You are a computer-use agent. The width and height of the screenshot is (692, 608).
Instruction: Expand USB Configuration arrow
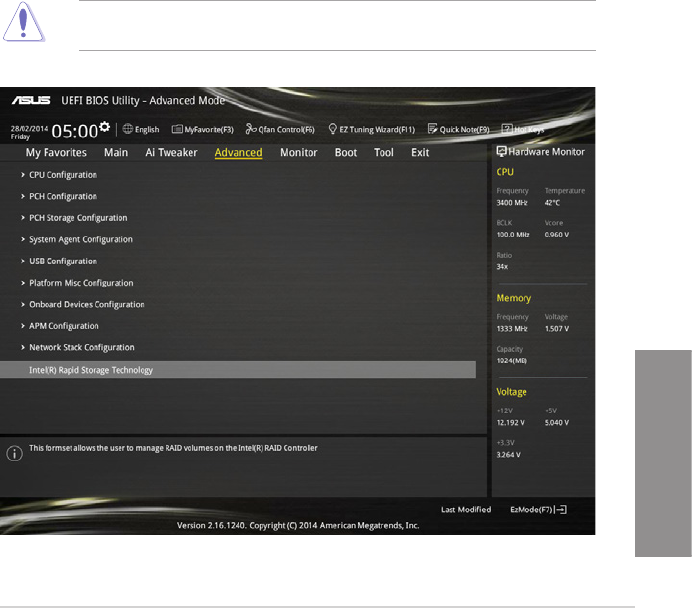coord(23,261)
